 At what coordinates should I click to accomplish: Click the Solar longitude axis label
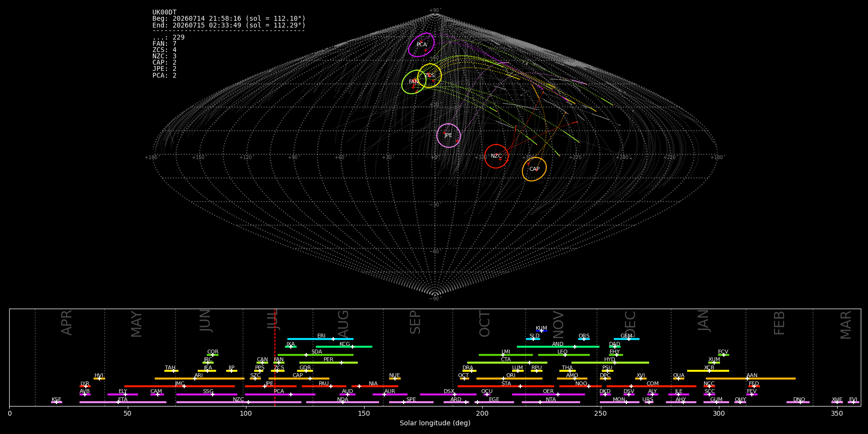point(435,423)
